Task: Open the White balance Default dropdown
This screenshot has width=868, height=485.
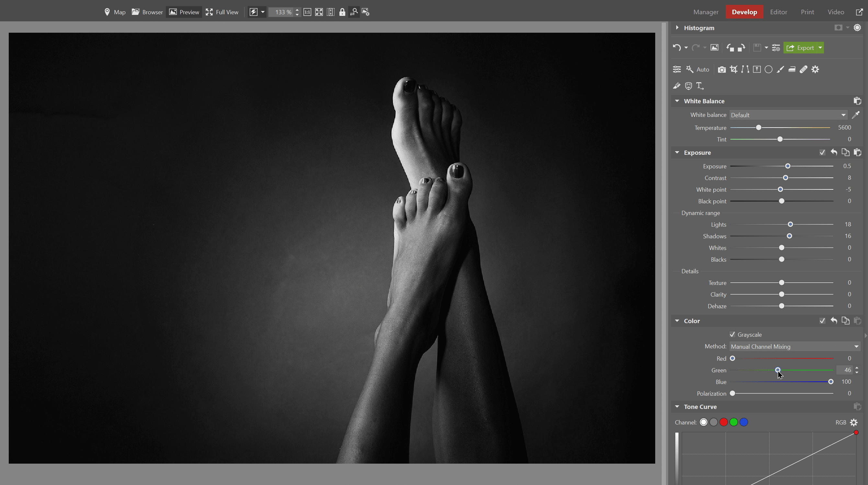Action: click(x=788, y=115)
